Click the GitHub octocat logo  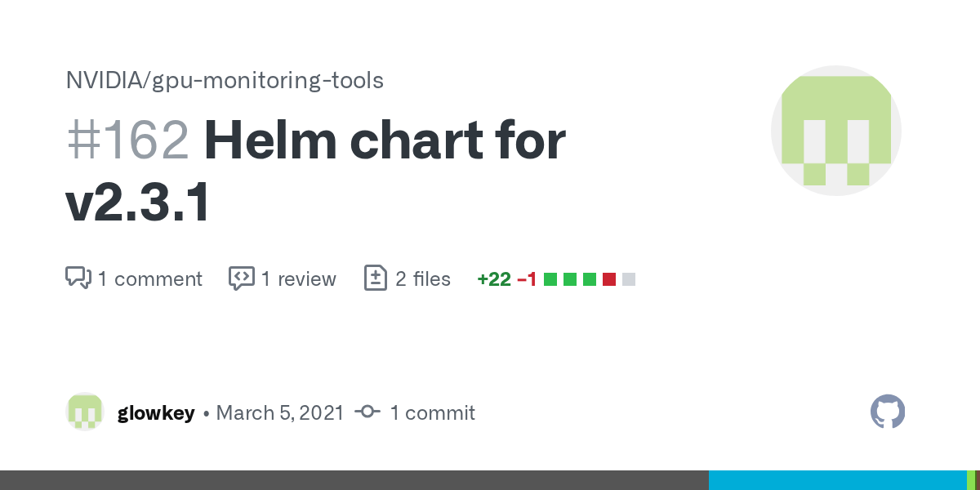click(x=888, y=412)
